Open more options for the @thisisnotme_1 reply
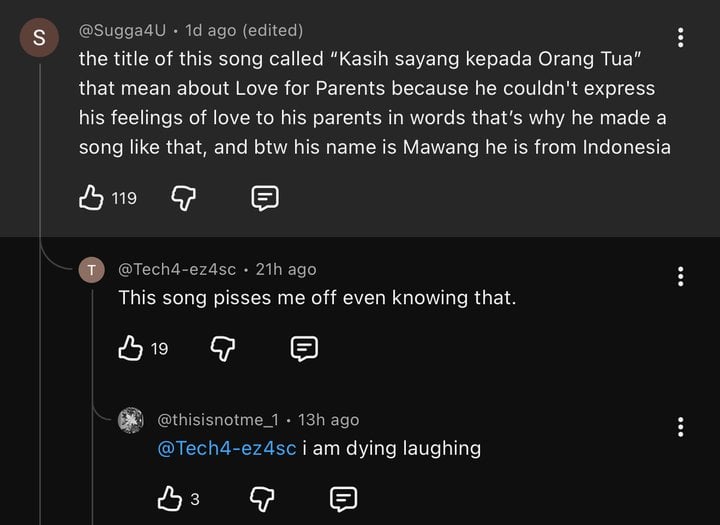The width and height of the screenshot is (720, 525). [x=681, y=427]
